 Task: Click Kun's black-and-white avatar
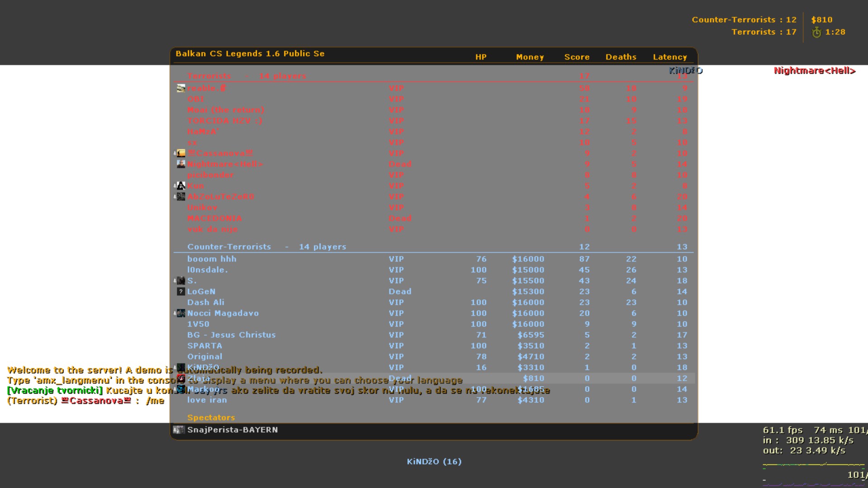(x=181, y=186)
